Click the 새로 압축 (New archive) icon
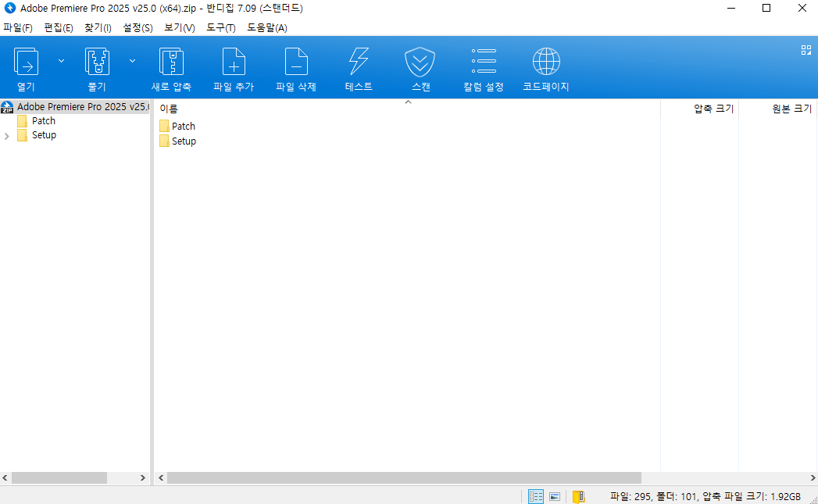 click(x=171, y=62)
